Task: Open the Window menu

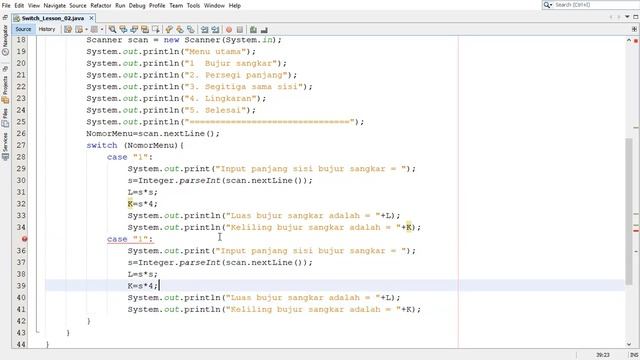Action: [x=214, y=5]
